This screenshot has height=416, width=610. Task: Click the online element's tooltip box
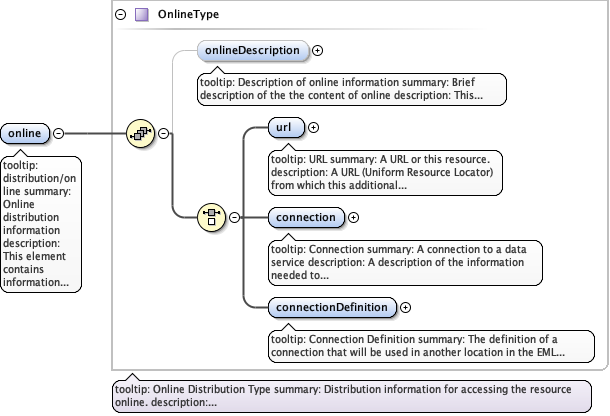pos(41,225)
